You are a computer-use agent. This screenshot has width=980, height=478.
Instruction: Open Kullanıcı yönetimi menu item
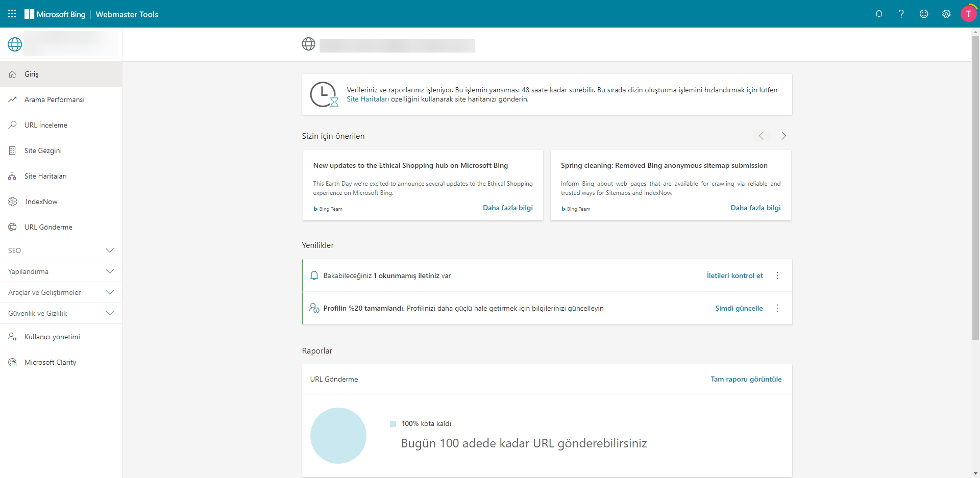pyautogui.click(x=61, y=337)
